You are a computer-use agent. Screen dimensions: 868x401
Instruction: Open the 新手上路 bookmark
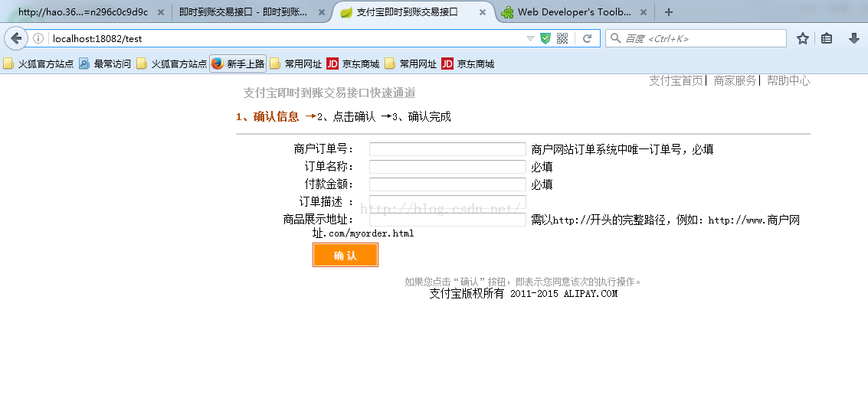click(x=238, y=64)
